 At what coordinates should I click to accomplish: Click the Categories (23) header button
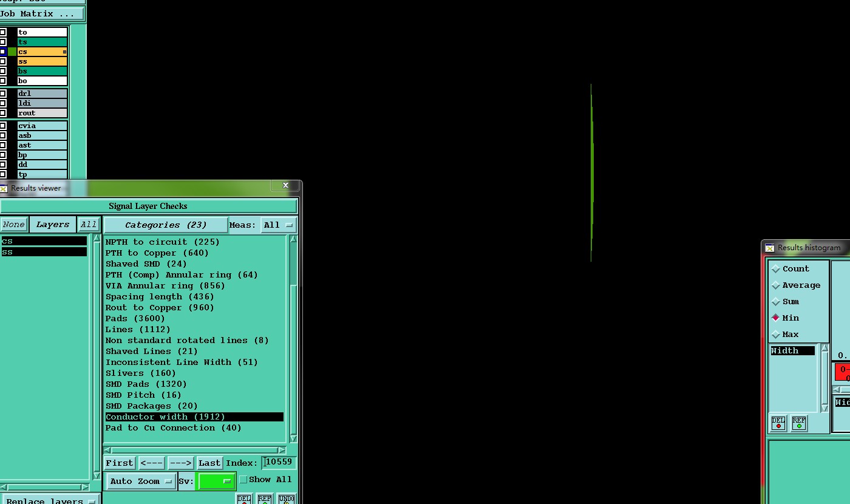click(166, 225)
